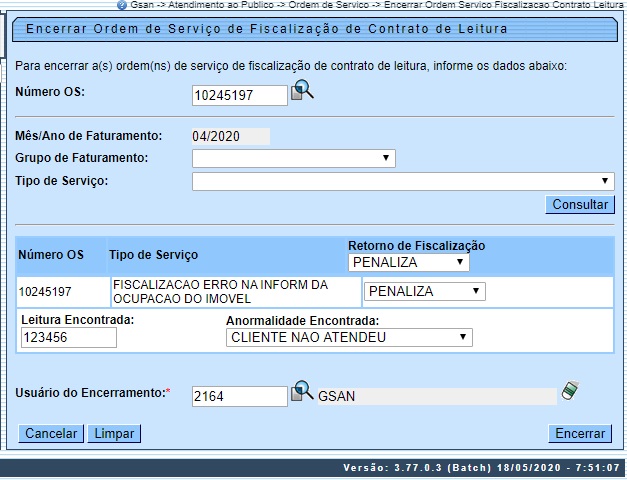Click the magnifier icon beside Número OS
627x480 pixels.
point(302,92)
